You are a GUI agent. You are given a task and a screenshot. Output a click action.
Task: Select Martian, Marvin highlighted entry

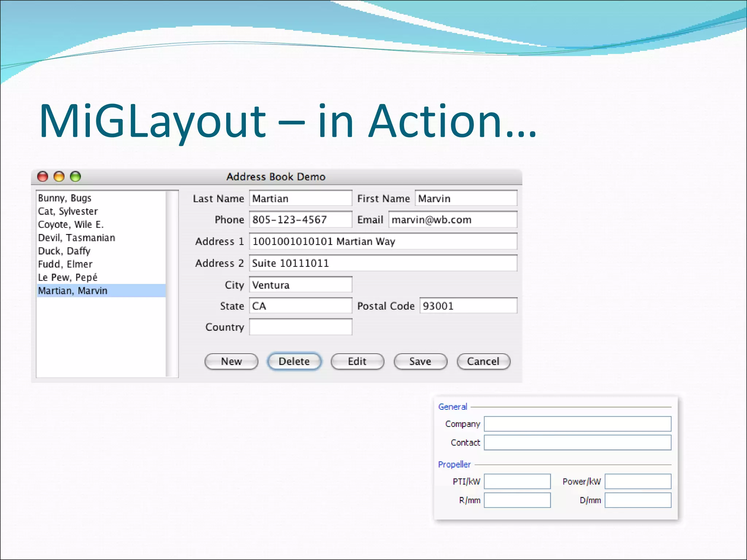click(x=101, y=291)
